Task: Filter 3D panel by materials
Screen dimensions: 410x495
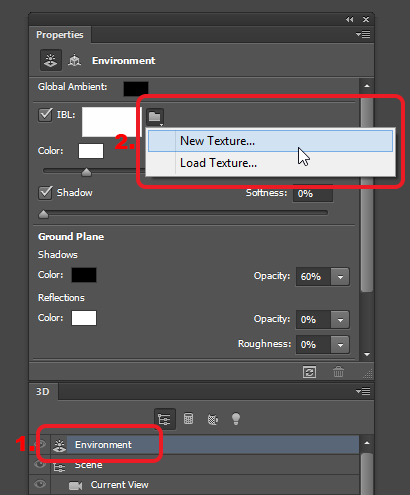Action: [x=213, y=419]
